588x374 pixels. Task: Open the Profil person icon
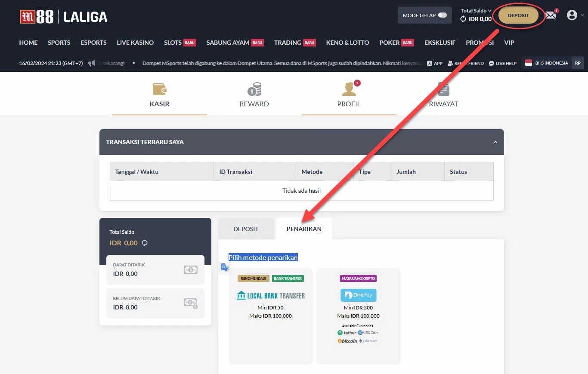pyautogui.click(x=349, y=89)
